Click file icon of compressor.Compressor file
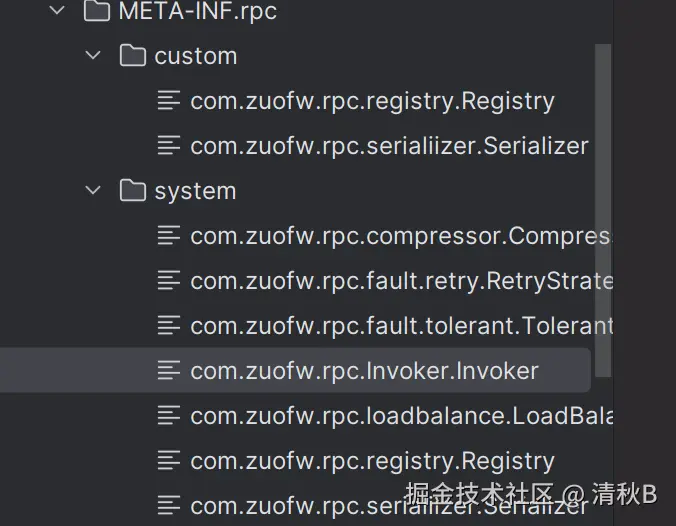Screen dimensions: 676x526 [x=170, y=235]
